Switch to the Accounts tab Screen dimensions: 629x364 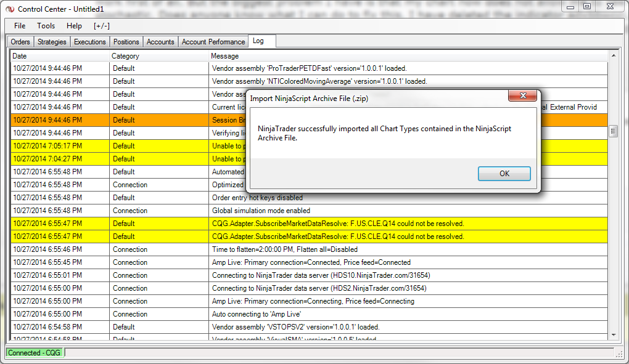pyautogui.click(x=160, y=42)
